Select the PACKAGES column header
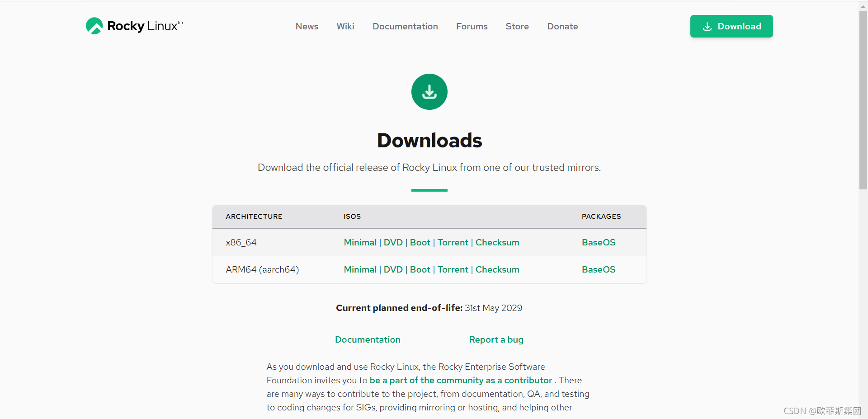This screenshot has height=419, width=868. tap(601, 217)
